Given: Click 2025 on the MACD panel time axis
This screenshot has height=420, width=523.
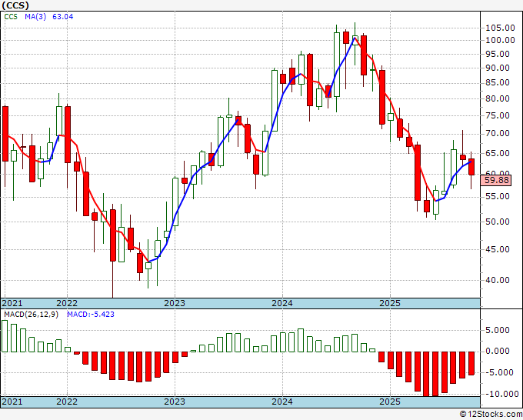Looking at the screenshot, I should point(390,402).
